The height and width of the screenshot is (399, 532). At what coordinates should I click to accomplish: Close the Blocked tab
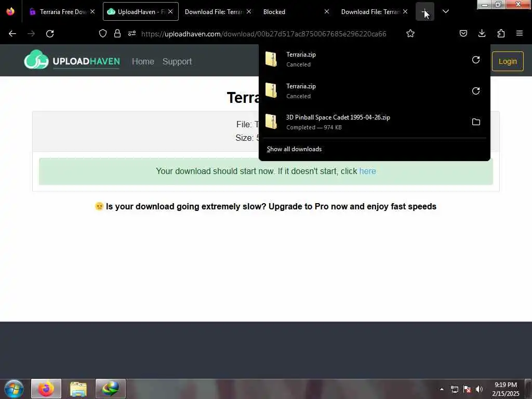coord(326,11)
